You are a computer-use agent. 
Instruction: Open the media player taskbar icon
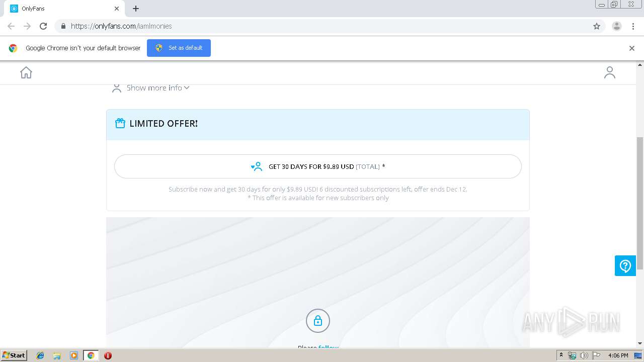(73, 355)
